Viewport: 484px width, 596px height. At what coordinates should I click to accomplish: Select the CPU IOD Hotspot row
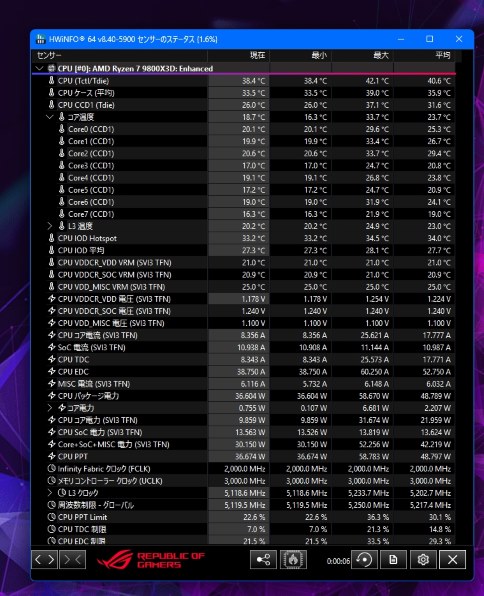[244, 238]
